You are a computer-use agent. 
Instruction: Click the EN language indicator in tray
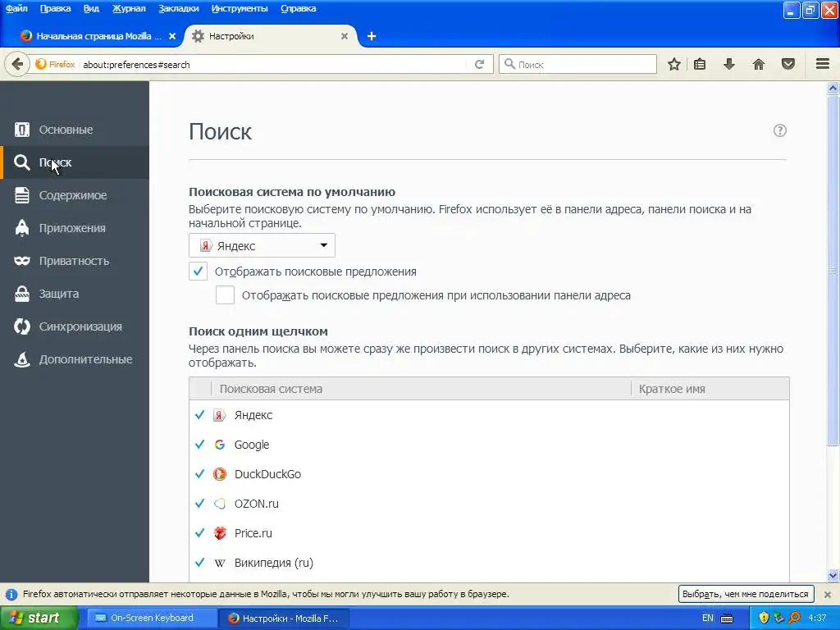tap(708, 618)
